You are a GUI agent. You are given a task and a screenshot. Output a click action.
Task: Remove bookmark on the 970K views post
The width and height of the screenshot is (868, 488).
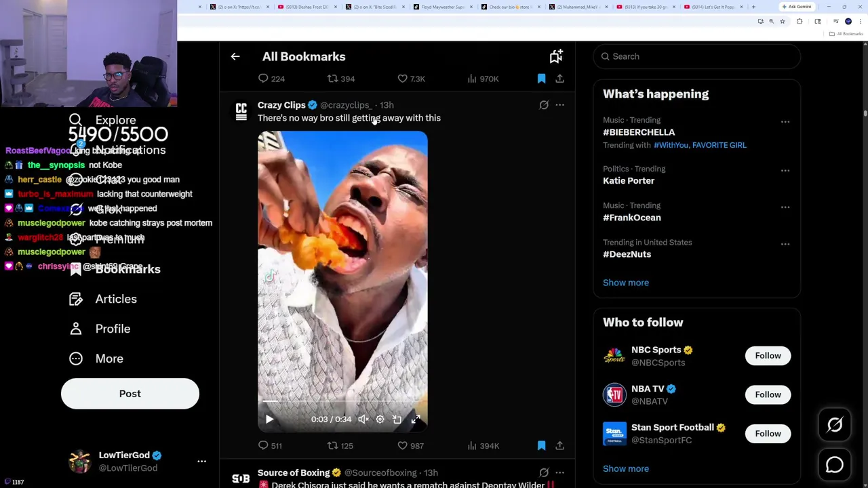541,79
